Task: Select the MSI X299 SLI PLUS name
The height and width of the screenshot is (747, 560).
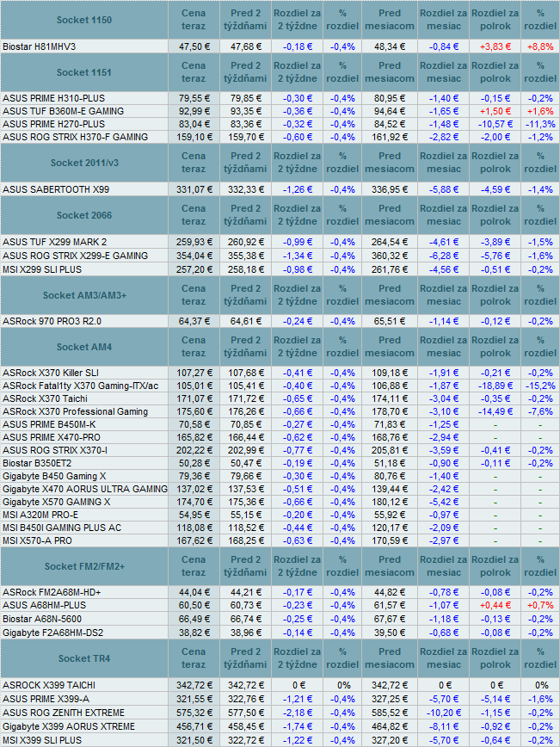Action: pyautogui.click(x=42, y=269)
